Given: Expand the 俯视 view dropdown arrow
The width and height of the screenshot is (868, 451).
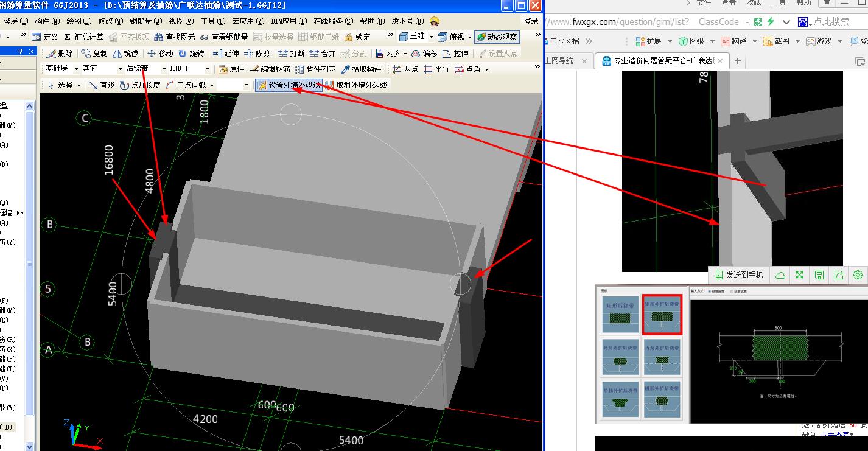Looking at the screenshot, I should pyautogui.click(x=470, y=38).
